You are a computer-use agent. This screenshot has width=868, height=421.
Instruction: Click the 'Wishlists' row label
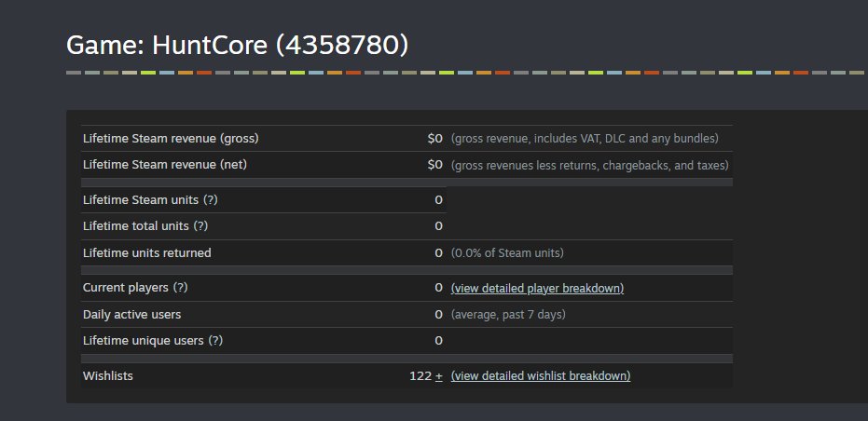108,375
